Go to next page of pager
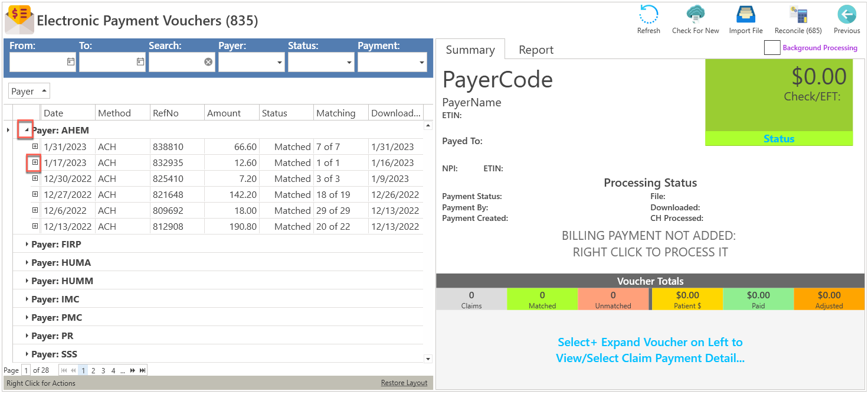The width and height of the screenshot is (868, 394). [133, 370]
